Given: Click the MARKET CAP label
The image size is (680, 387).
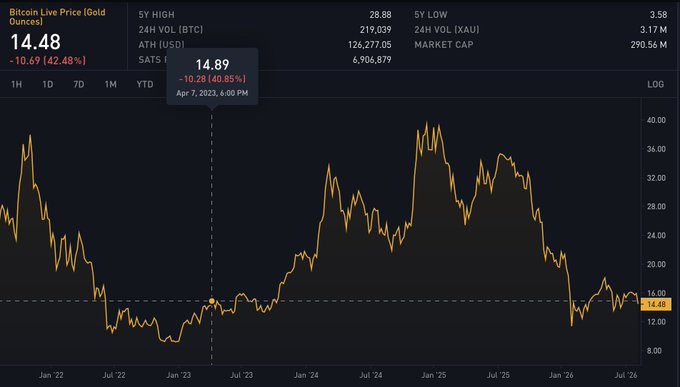Looking at the screenshot, I should pyautogui.click(x=444, y=45).
